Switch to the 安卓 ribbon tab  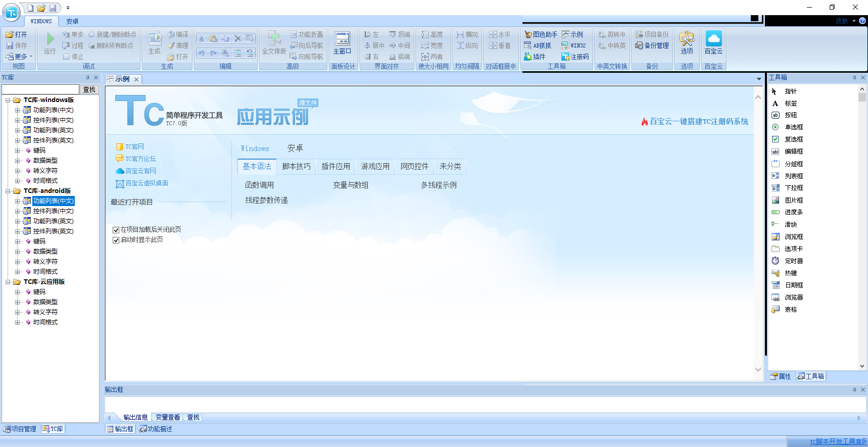72,21
